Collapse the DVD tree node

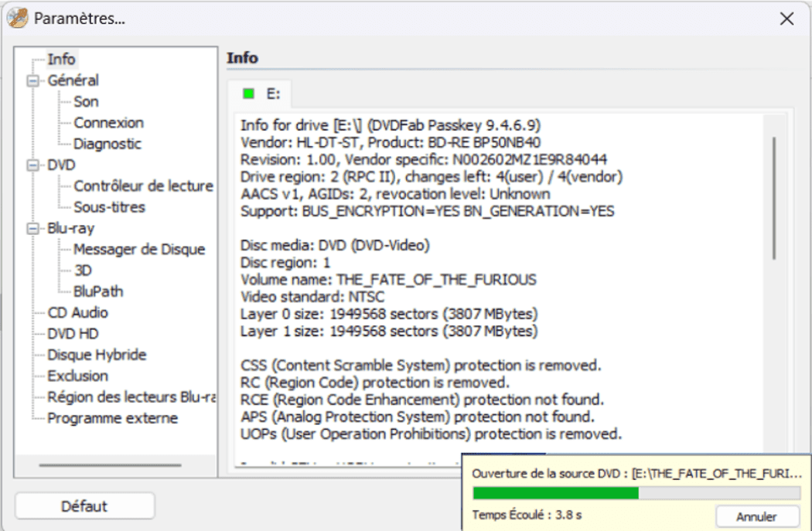pyautogui.click(x=33, y=165)
